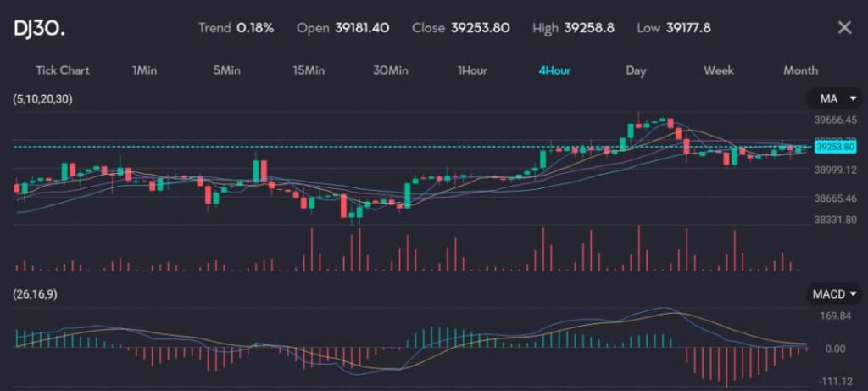Open the MACD indicator dropdown
This screenshot has height=391, width=868.
tap(833, 294)
